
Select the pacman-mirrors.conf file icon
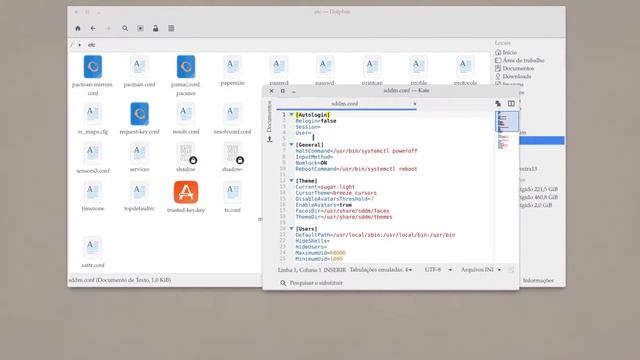point(93,67)
